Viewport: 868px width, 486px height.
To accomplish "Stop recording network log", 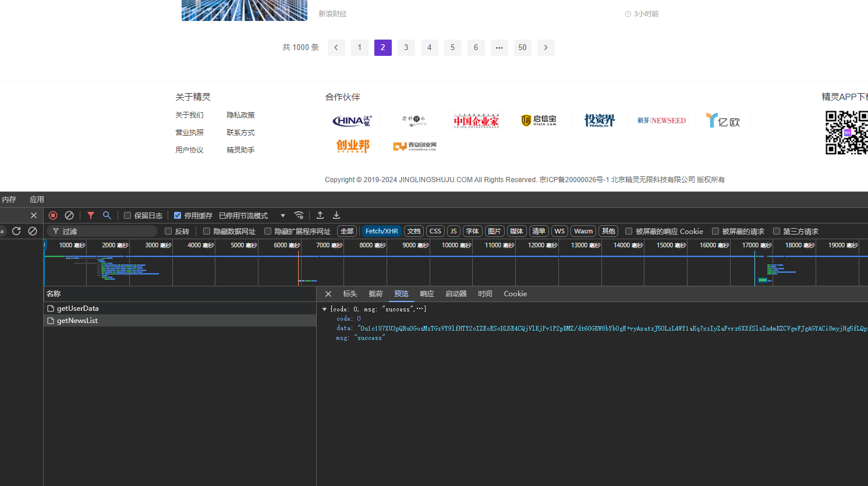I will 53,215.
